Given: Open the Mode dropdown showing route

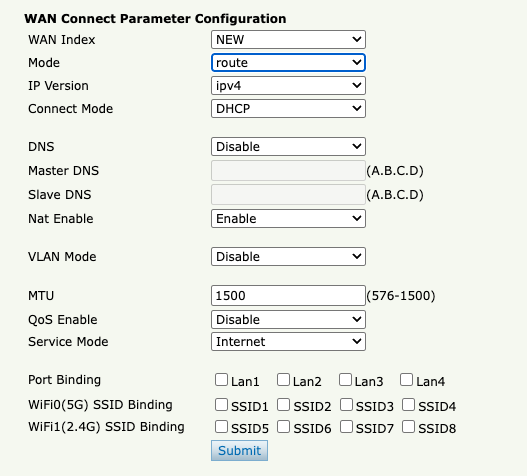Looking at the screenshot, I should (288, 63).
